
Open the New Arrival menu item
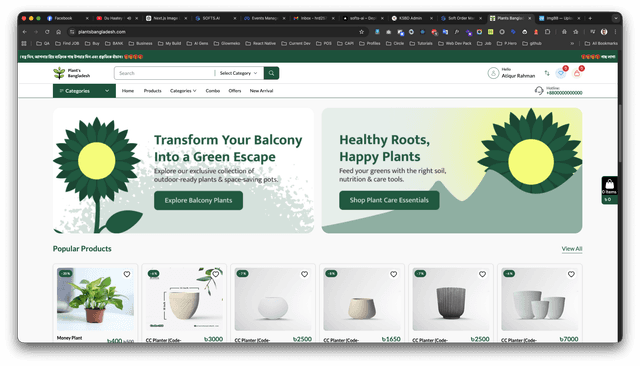[261, 91]
